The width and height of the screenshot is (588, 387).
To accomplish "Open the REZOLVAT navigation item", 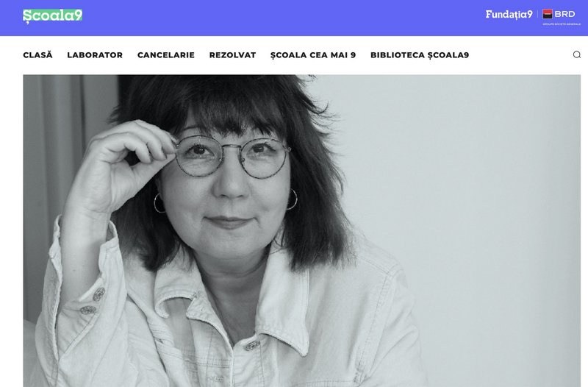I will tap(232, 55).
